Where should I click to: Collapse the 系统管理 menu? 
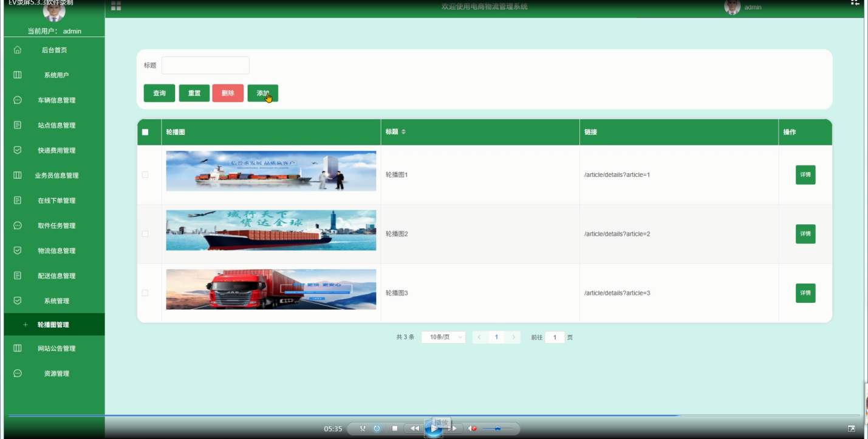(x=54, y=300)
